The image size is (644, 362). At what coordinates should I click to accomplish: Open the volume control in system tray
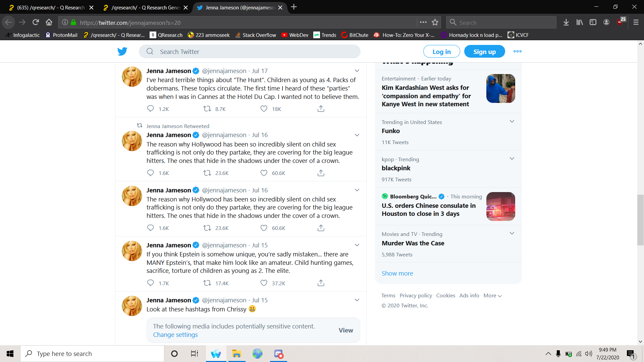589,354
